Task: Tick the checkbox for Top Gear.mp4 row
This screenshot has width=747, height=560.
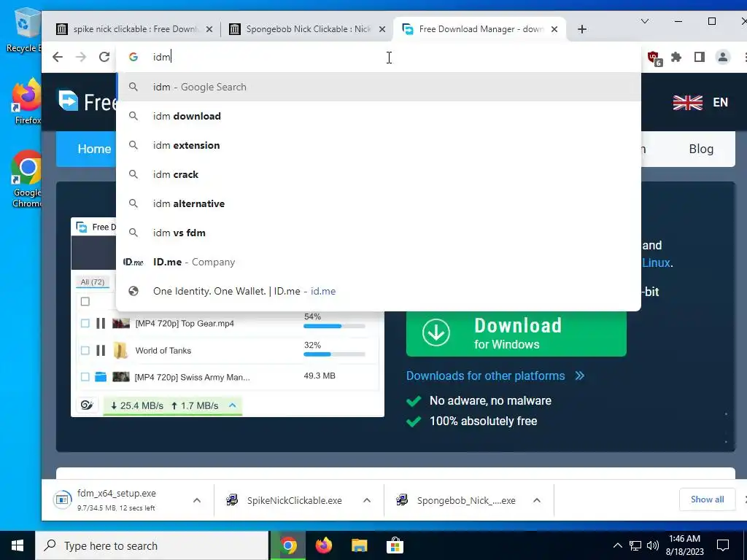Action: pyautogui.click(x=85, y=323)
